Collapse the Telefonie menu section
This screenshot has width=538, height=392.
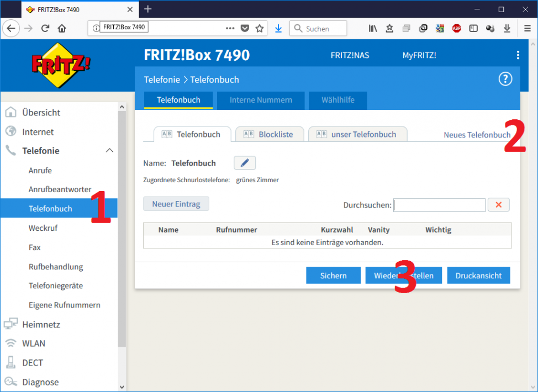109,151
